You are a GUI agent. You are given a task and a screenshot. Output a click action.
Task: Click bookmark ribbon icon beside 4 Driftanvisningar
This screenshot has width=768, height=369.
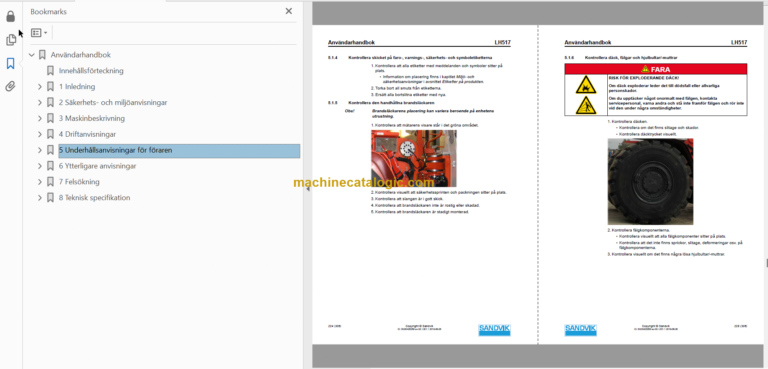(50, 134)
